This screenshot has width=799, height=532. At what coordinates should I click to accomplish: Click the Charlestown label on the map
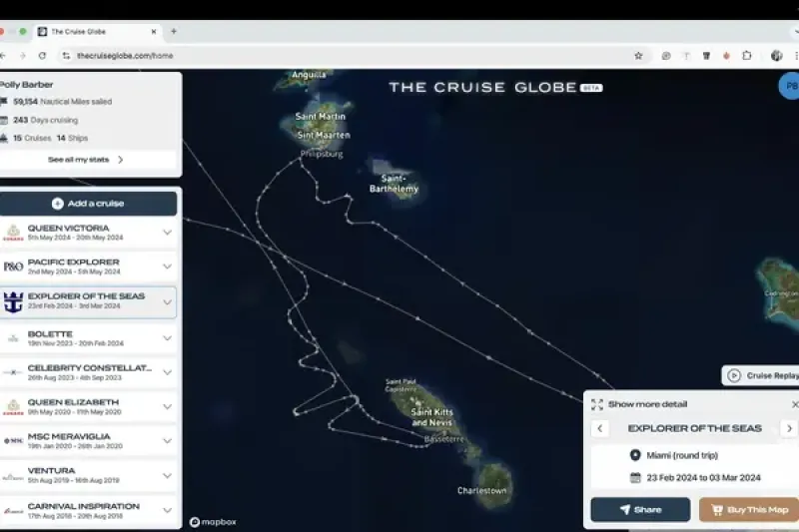tap(482, 490)
